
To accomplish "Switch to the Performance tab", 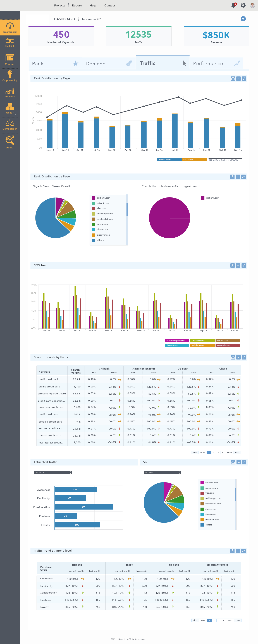I will tap(216, 64).
